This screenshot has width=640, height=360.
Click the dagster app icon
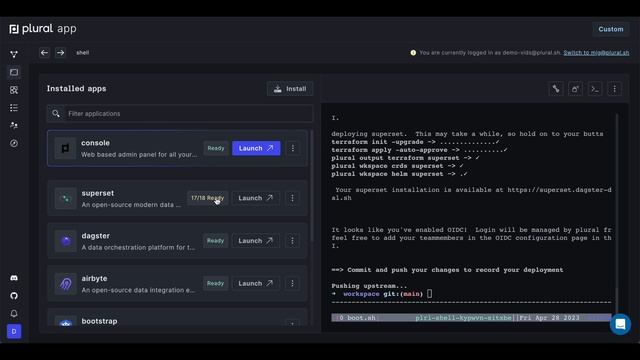point(65,241)
